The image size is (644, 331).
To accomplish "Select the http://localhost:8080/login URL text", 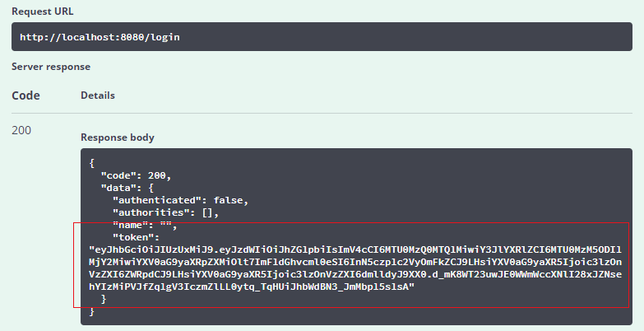I will [x=100, y=37].
